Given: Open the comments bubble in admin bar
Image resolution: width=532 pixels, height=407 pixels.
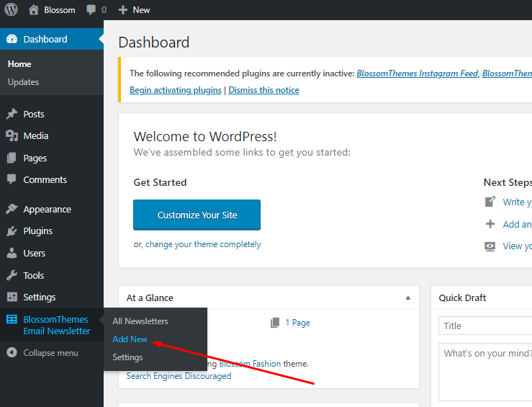Looking at the screenshot, I should point(91,10).
